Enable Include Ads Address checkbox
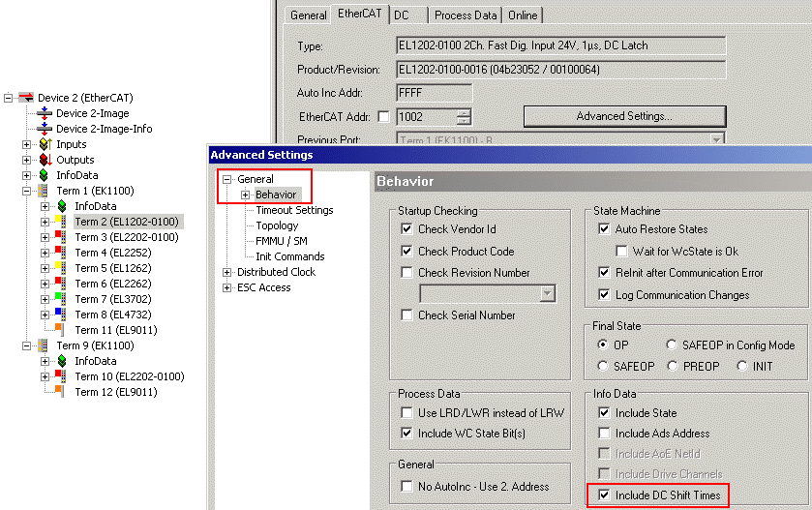The height and width of the screenshot is (510, 812). (x=604, y=433)
